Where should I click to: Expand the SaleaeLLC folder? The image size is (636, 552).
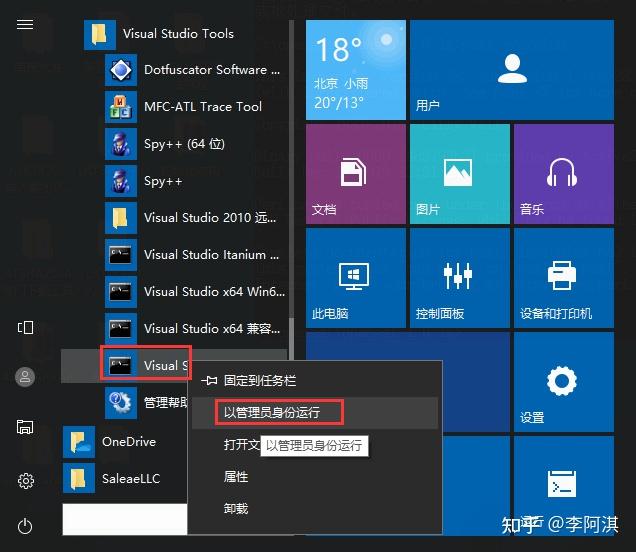pos(124,479)
